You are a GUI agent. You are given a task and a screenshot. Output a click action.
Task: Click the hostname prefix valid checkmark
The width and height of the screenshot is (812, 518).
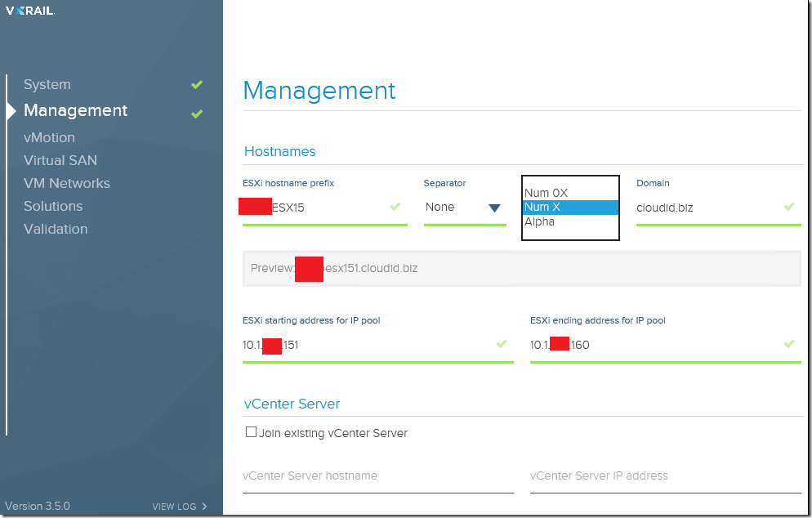click(395, 207)
